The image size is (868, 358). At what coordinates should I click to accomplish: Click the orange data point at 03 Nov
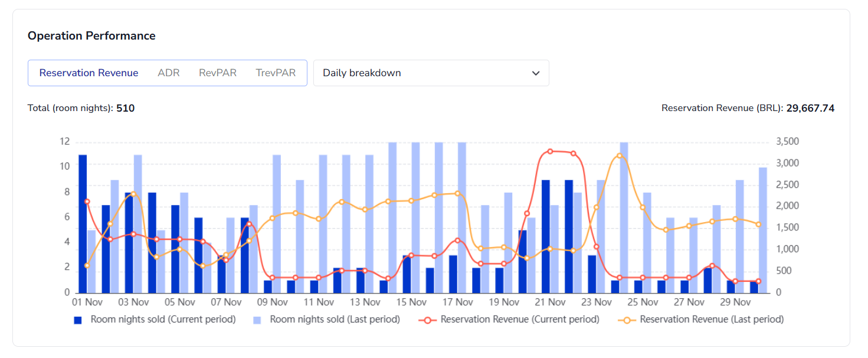[x=133, y=194]
